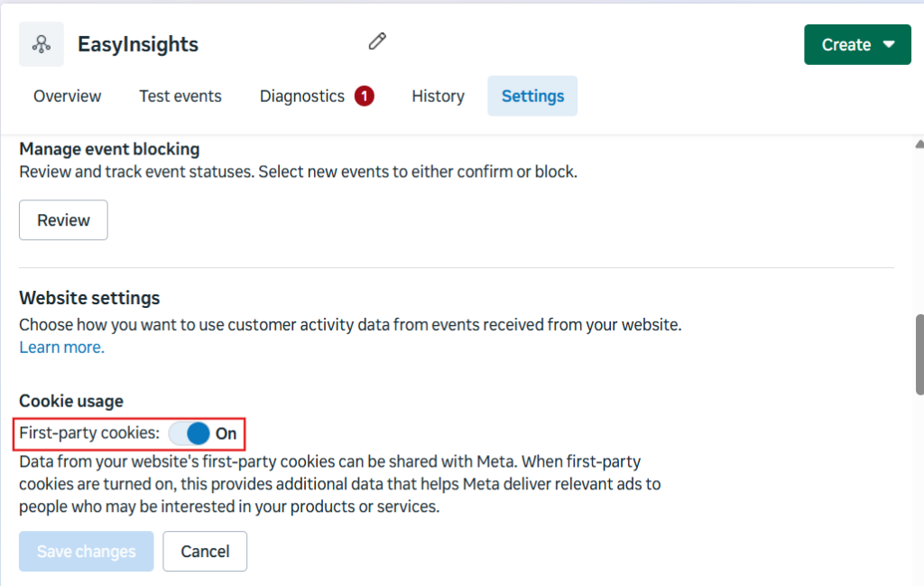The image size is (924, 586).
Task: Open the History tab
Action: [438, 96]
